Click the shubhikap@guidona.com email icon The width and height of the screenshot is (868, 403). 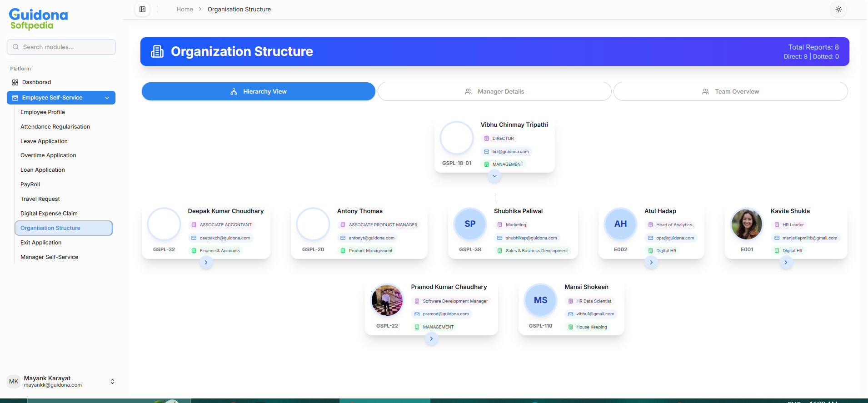tap(499, 238)
